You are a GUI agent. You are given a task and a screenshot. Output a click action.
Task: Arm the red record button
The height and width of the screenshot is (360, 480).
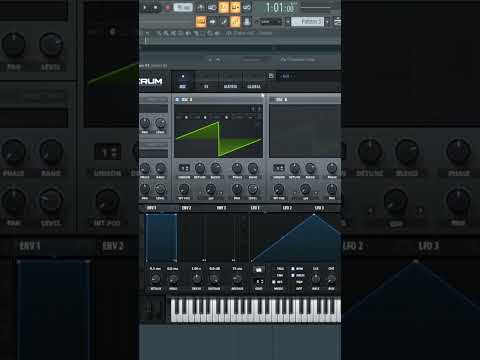click(x=168, y=7)
